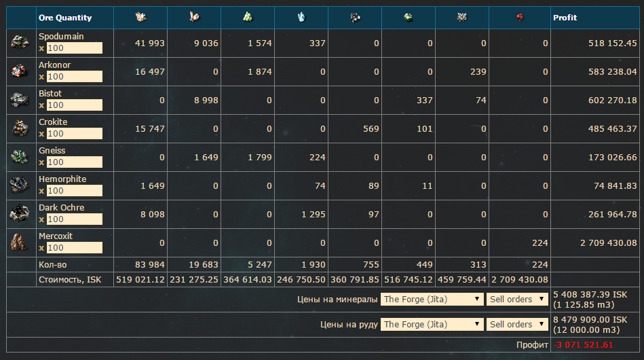Click the Hemorphite ore icon
Viewport: 644px width, 360px height.
[20, 185]
